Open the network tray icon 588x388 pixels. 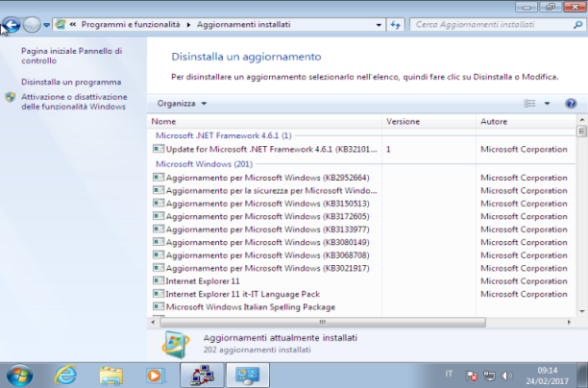pyautogui.click(x=489, y=376)
